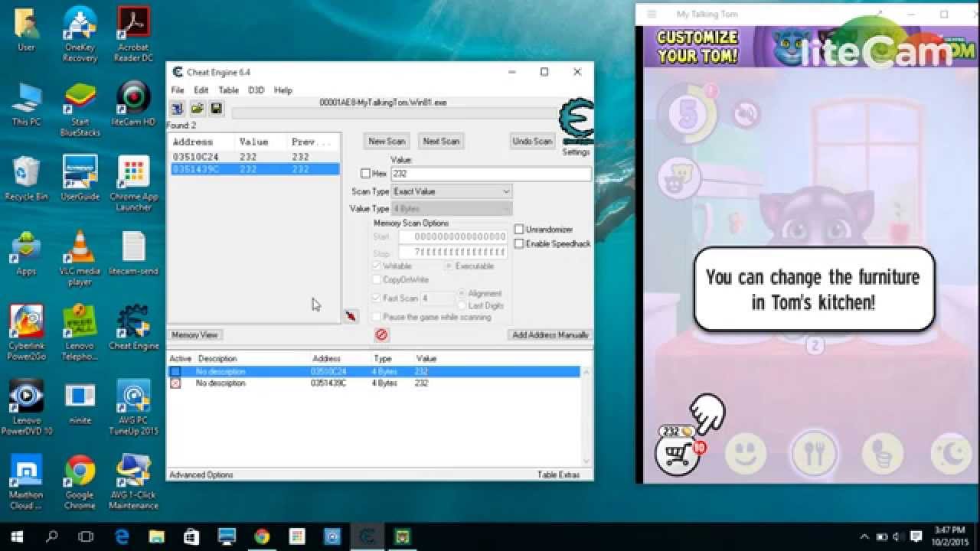
Task: Click the shopping cart in My Talking Tom
Action: (677, 455)
